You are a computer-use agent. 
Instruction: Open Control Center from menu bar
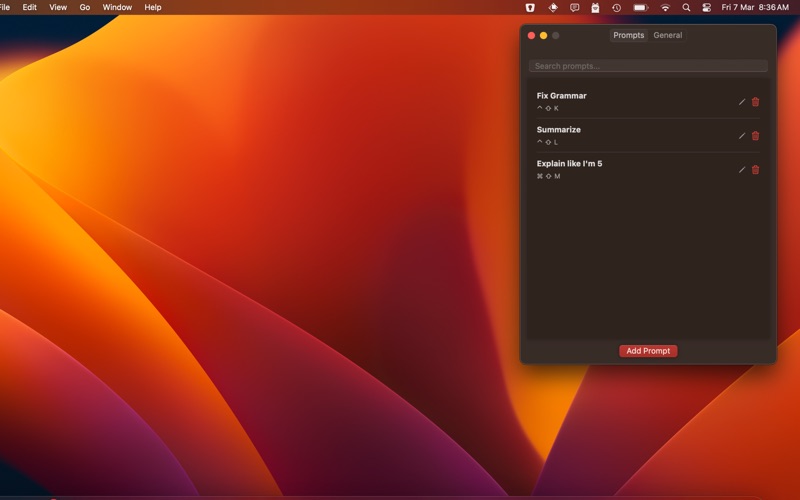tap(707, 7)
